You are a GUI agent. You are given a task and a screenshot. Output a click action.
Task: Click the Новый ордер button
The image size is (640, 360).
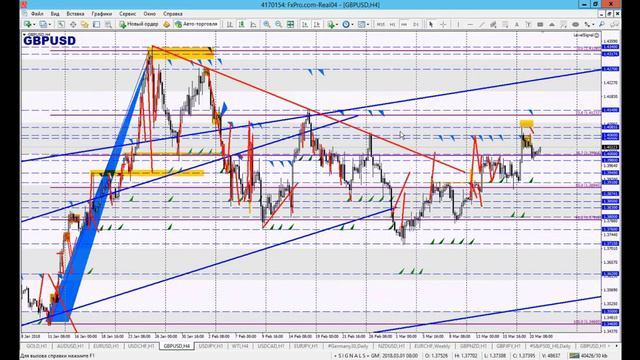tap(139, 24)
